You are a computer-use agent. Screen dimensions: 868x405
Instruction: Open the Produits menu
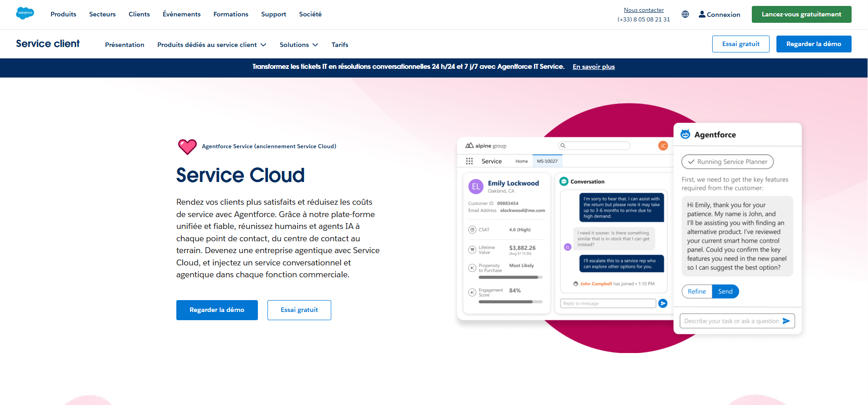[x=63, y=14]
